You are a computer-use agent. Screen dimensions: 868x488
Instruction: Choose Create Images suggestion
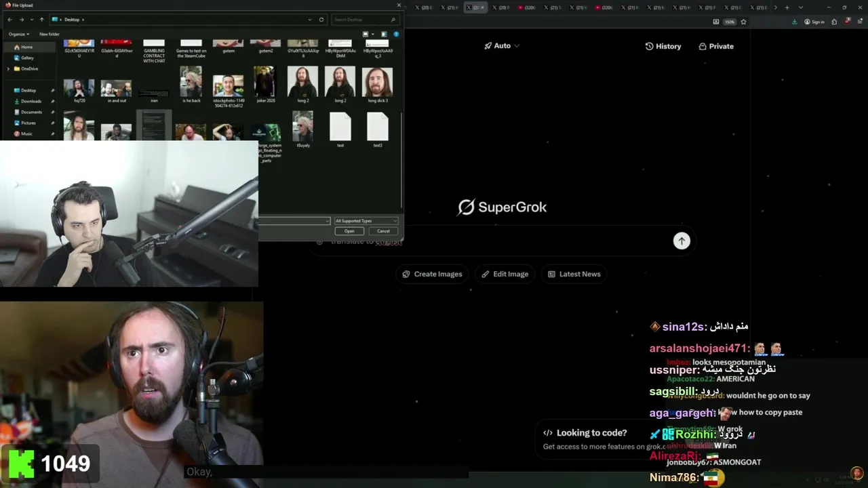(x=432, y=274)
